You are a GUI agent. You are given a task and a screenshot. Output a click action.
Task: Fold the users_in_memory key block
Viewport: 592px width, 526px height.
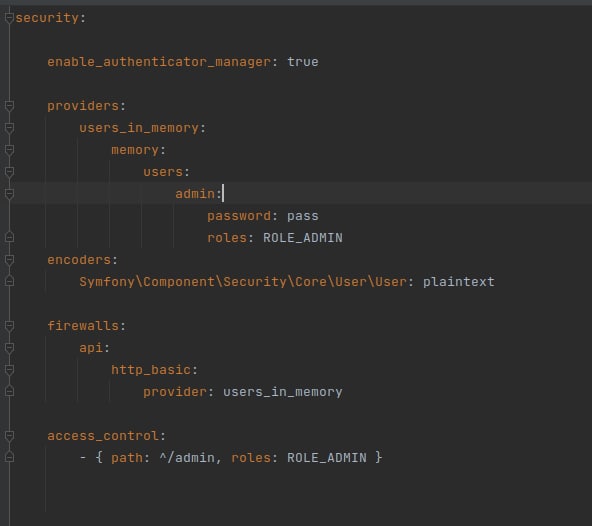[9, 128]
